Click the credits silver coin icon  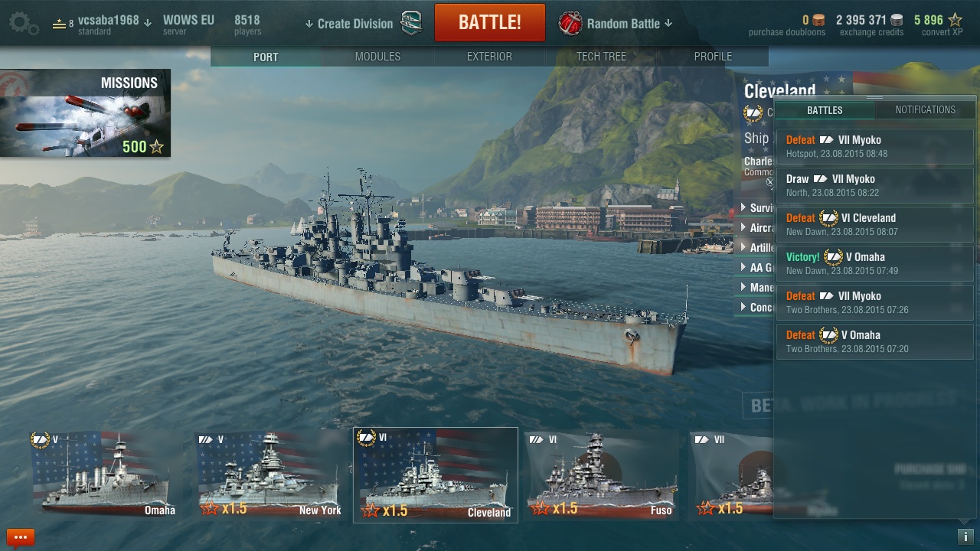(x=897, y=20)
